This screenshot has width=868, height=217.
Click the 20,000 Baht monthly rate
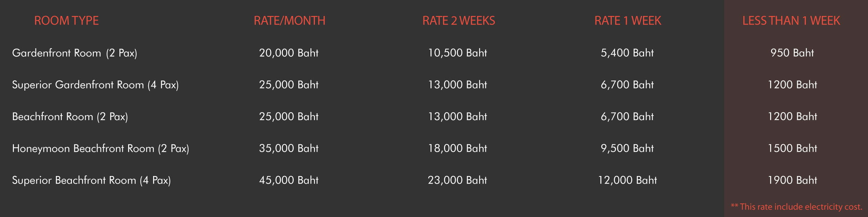click(x=289, y=53)
